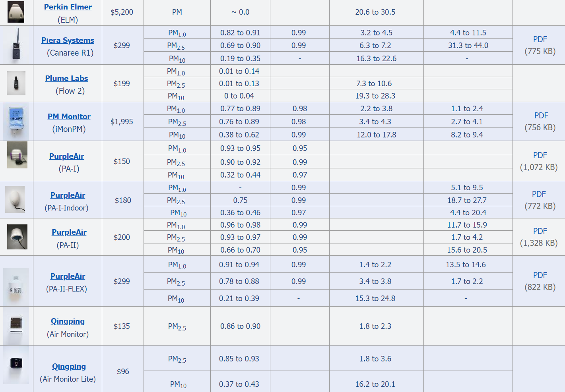The height and width of the screenshot is (392, 565).
Task: Open the Perkin Elmer link
Action: [68, 7]
